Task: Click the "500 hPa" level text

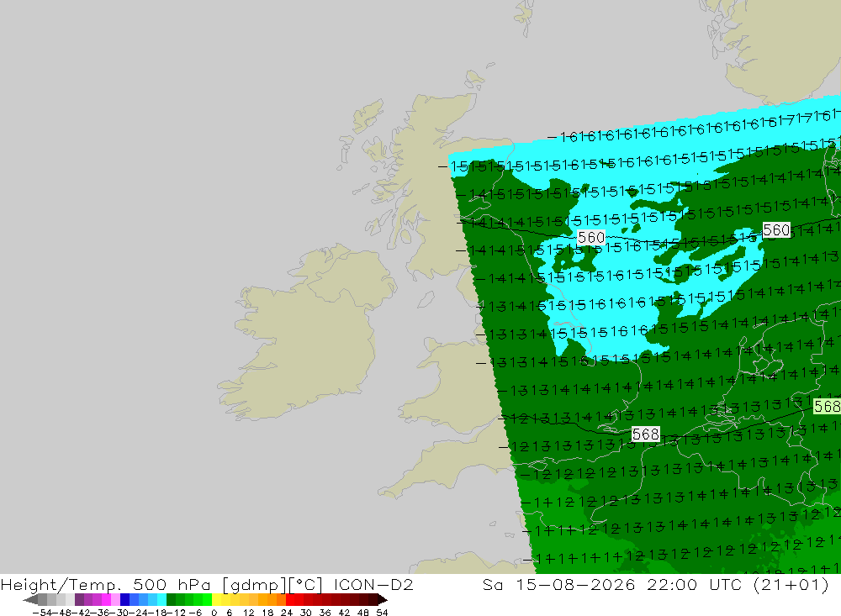Action: tap(172, 584)
